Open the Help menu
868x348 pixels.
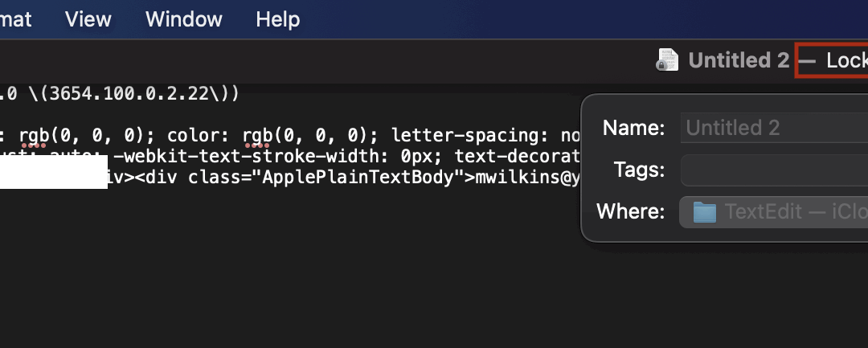pyautogui.click(x=277, y=19)
